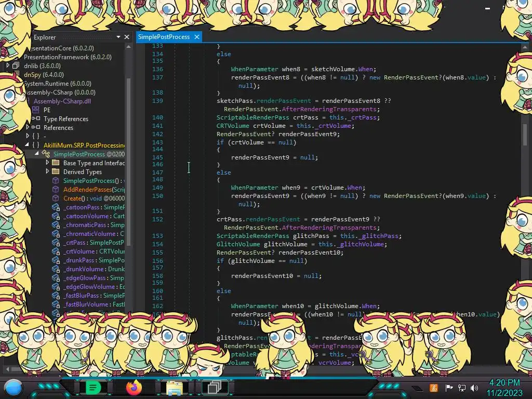The width and height of the screenshot is (532, 399).
Task: Select the dnSpy (6.4.0.0) assembly
Action: pyautogui.click(x=44, y=75)
